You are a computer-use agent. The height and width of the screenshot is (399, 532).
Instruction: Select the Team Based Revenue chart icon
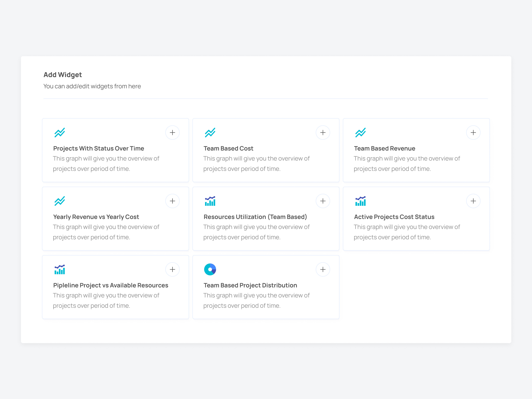pyautogui.click(x=360, y=133)
